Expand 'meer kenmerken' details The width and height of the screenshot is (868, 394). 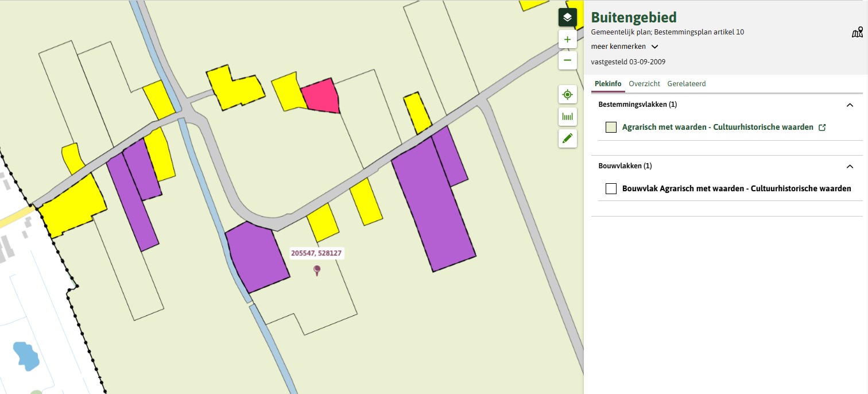click(x=624, y=47)
